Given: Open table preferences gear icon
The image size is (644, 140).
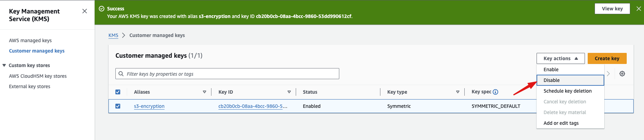Looking at the screenshot, I should coord(622,74).
